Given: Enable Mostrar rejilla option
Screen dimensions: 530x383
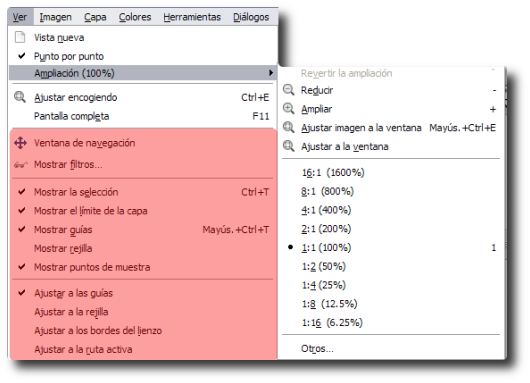Looking at the screenshot, I should (x=63, y=248).
